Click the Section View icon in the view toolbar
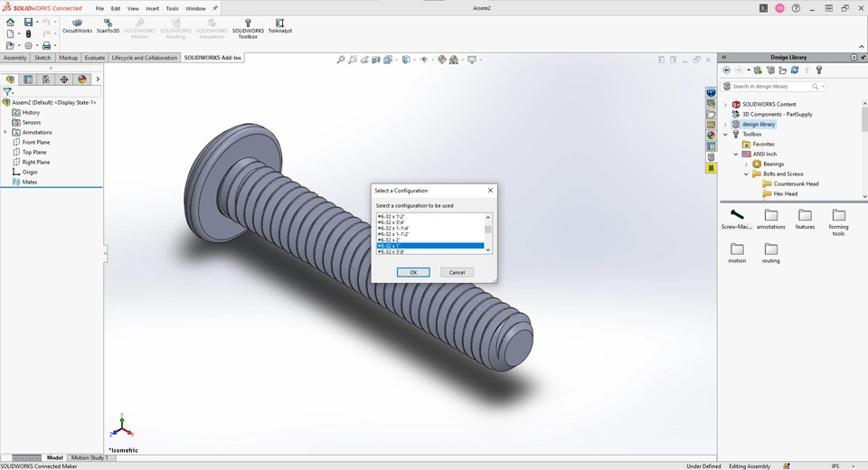Image resolution: width=868 pixels, height=470 pixels. pyautogui.click(x=376, y=60)
